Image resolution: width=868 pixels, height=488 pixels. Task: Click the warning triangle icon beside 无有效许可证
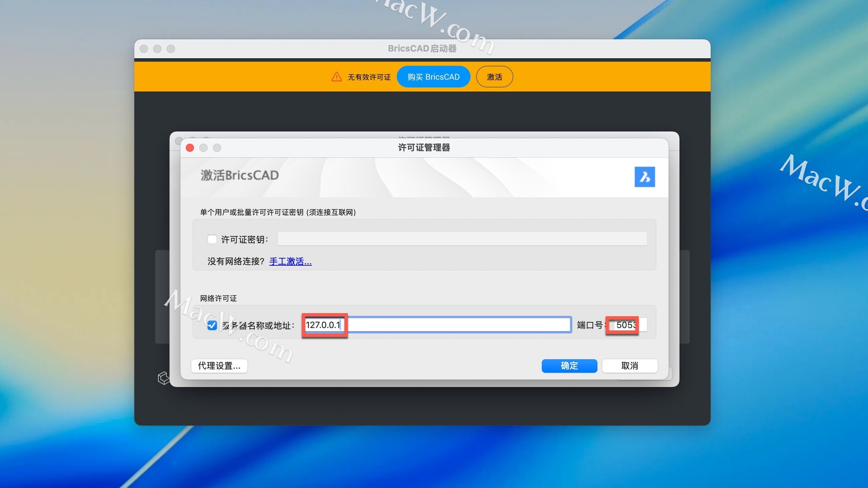click(336, 77)
